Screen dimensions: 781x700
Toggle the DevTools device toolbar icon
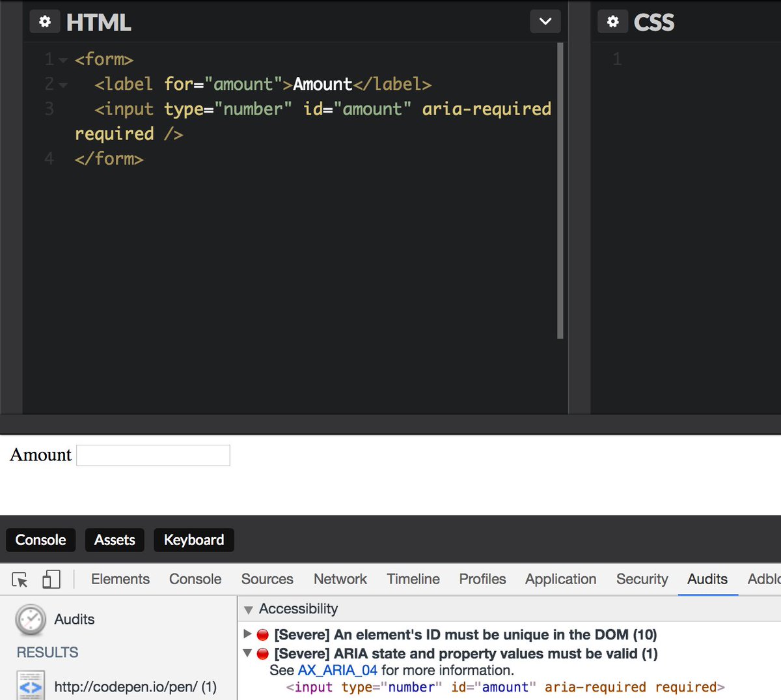click(x=51, y=579)
